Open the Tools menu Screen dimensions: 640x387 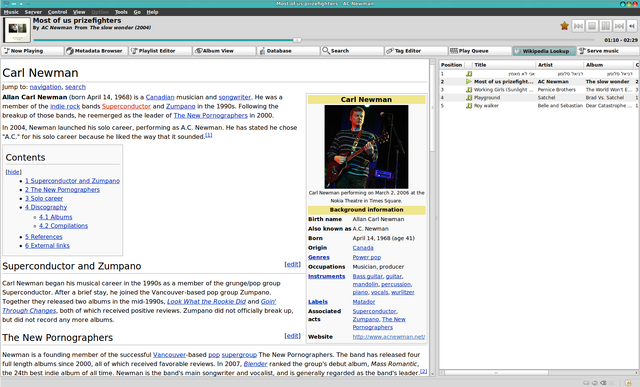tap(121, 12)
